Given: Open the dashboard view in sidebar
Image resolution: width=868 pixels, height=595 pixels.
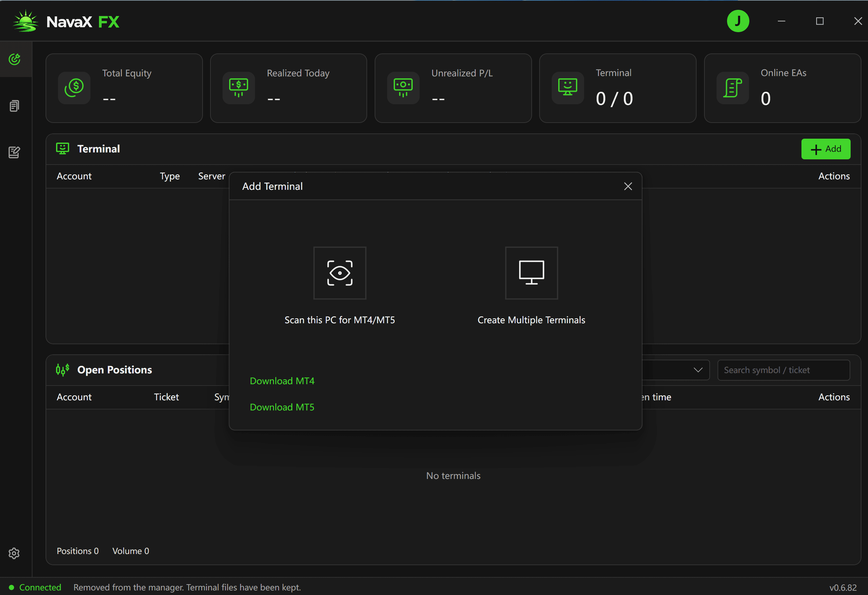Looking at the screenshot, I should 14,59.
